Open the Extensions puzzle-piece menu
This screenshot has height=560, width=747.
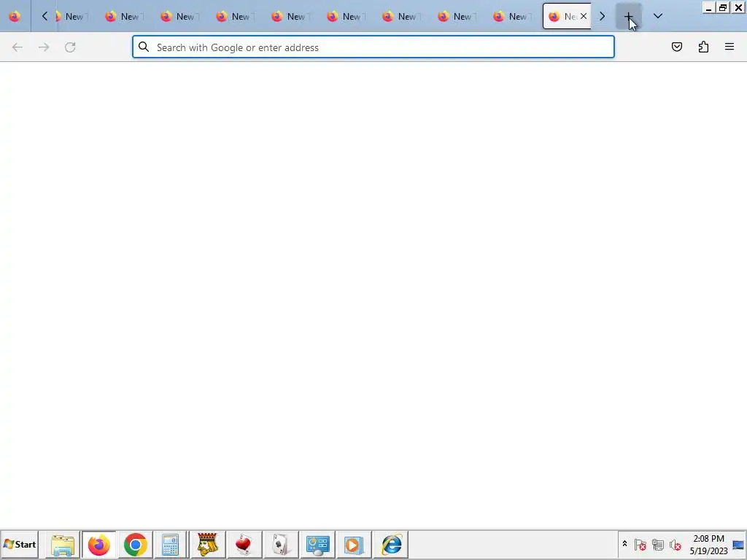pyautogui.click(x=703, y=47)
